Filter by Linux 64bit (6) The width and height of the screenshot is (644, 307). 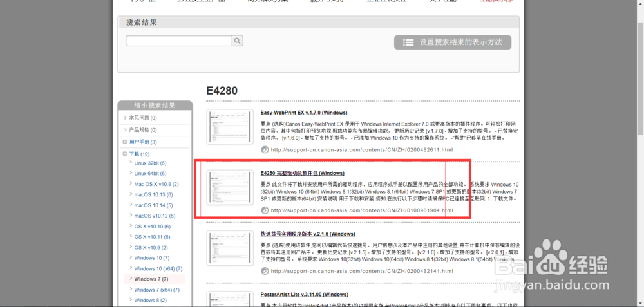150,174
